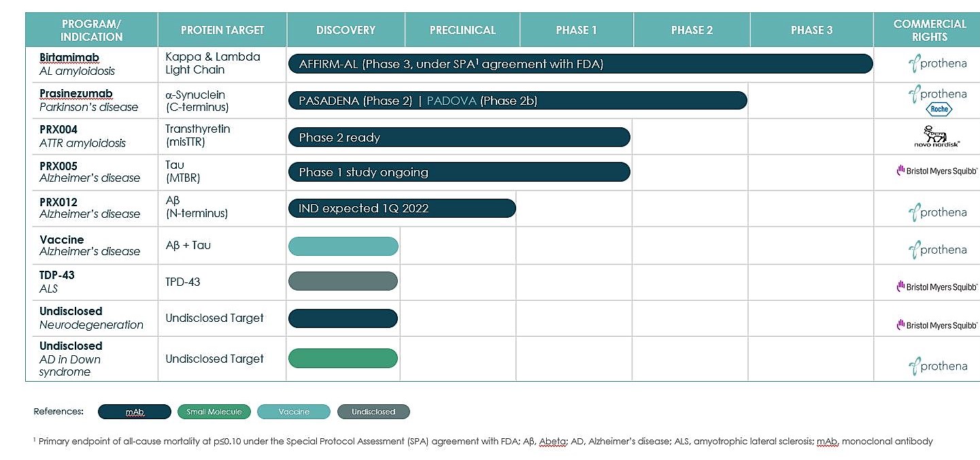Select the Discovery column header
The image size is (980, 460).
pos(345,30)
